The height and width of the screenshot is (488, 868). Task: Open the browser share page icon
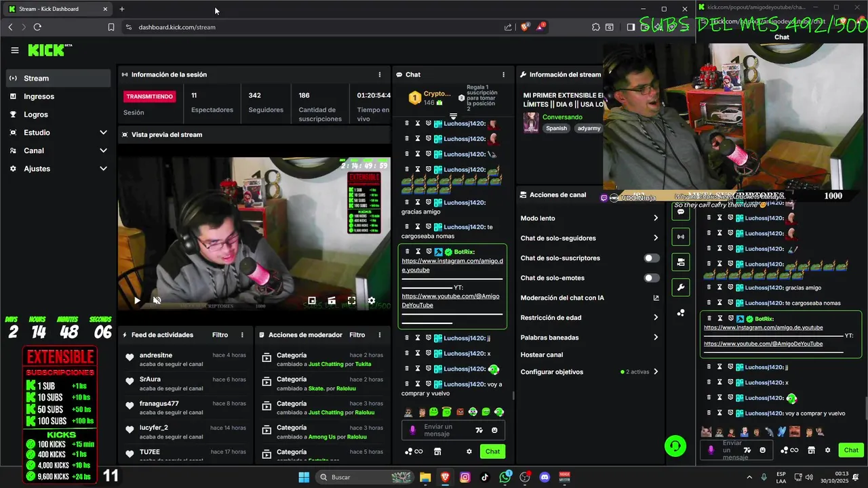(508, 27)
